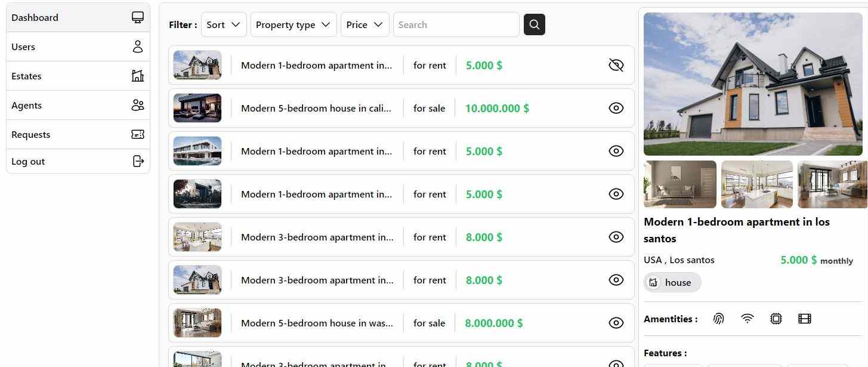Click the Agents people icon in sidebar
This screenshot has width=868, height=367.
pos(138,105)
